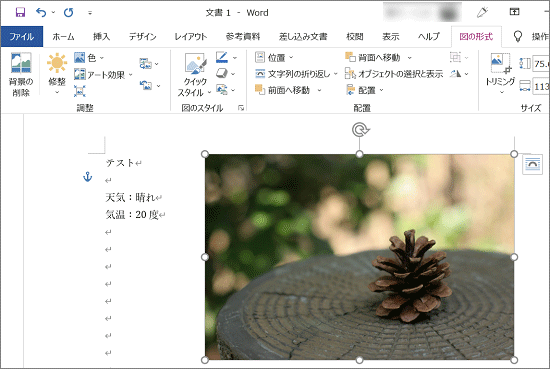Click the text テスト

[x=120, y=163]
